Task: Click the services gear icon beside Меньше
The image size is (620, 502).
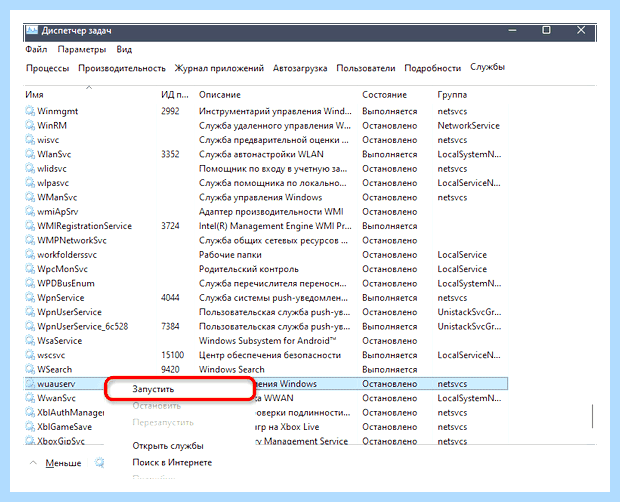Action: tap(100, 462)
